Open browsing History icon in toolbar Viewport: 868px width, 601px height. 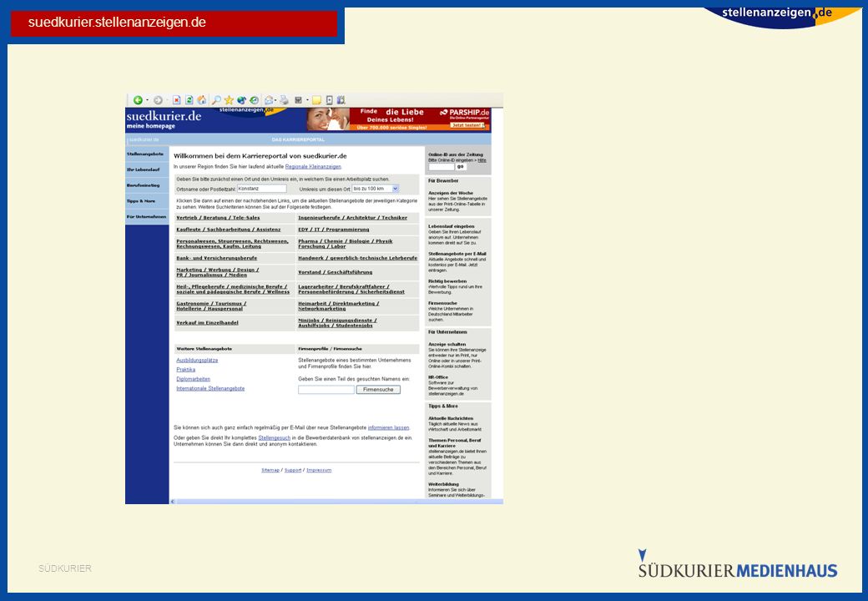pyautogui.click(x=254, y=100)
